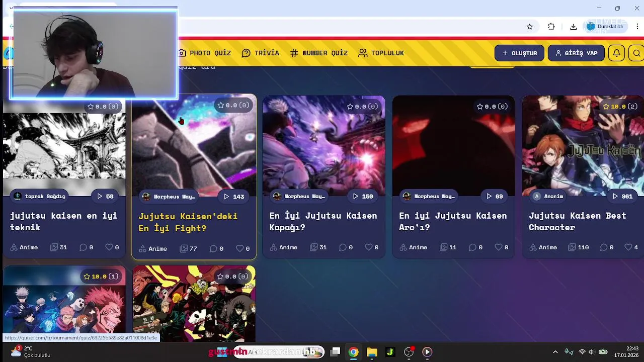This screenshot has height=362, width=644.
Task: Open the 'Jujutsu Kaisen Best Character' title
Action: (577, 221)
